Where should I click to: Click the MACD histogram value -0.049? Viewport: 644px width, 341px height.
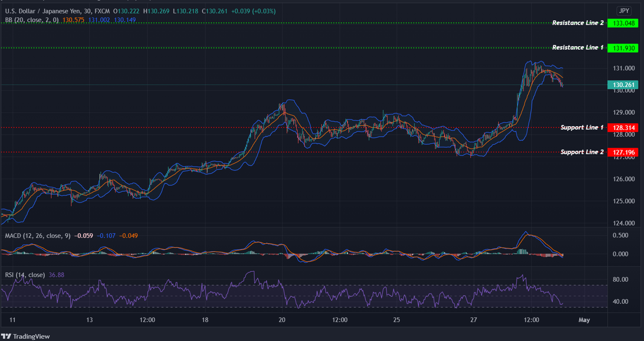coord(129,235)
